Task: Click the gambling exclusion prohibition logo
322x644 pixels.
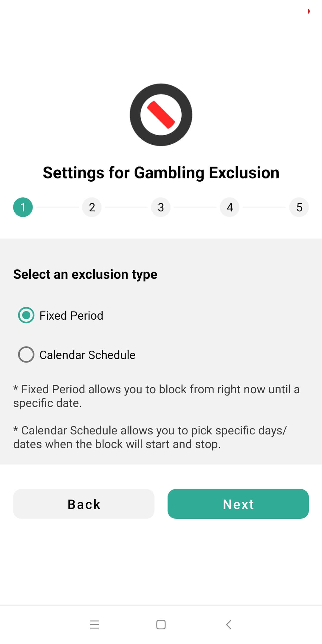Action: (161, 115)
